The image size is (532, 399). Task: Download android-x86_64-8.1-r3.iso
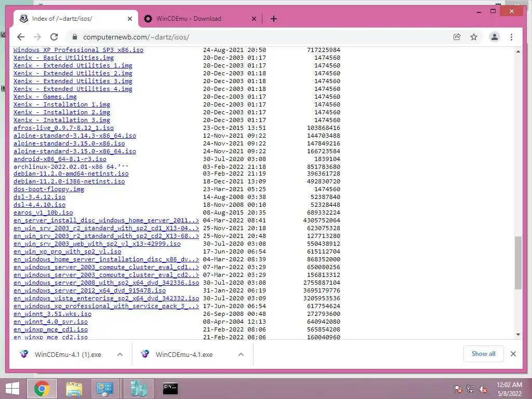(x=60, y=159)
